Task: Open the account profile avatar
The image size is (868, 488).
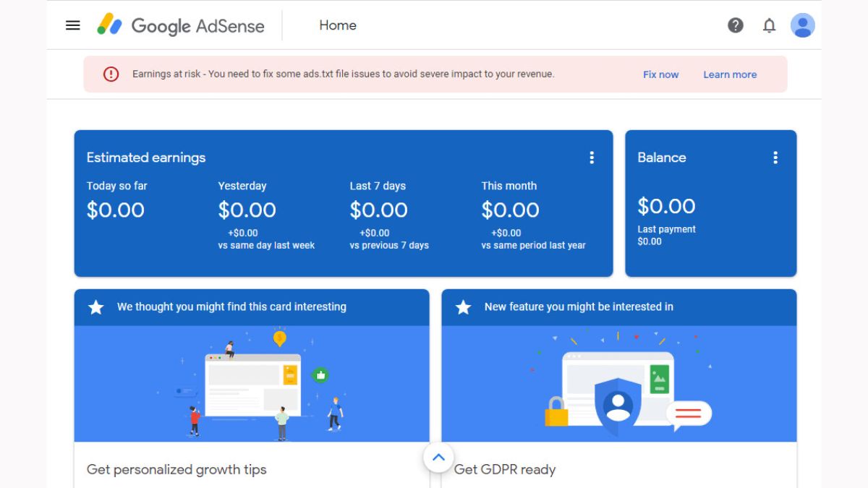Action: coord(803,25)
